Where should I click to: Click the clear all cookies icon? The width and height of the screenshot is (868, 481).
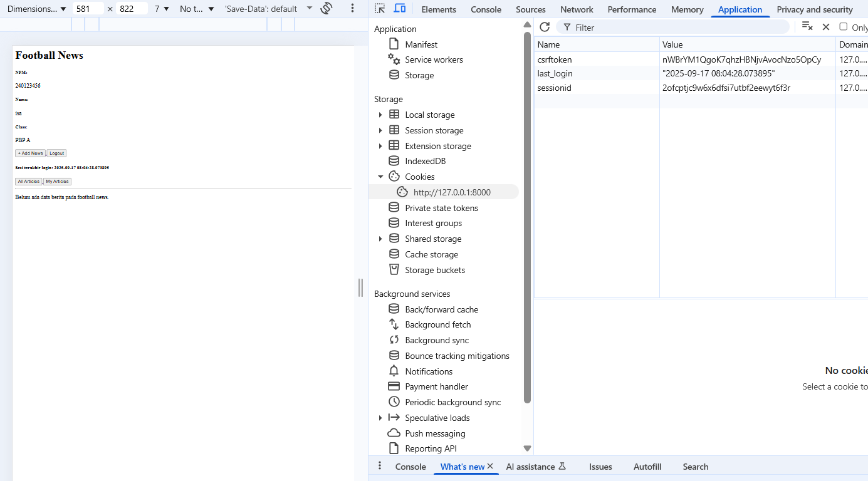coord(807,27)
